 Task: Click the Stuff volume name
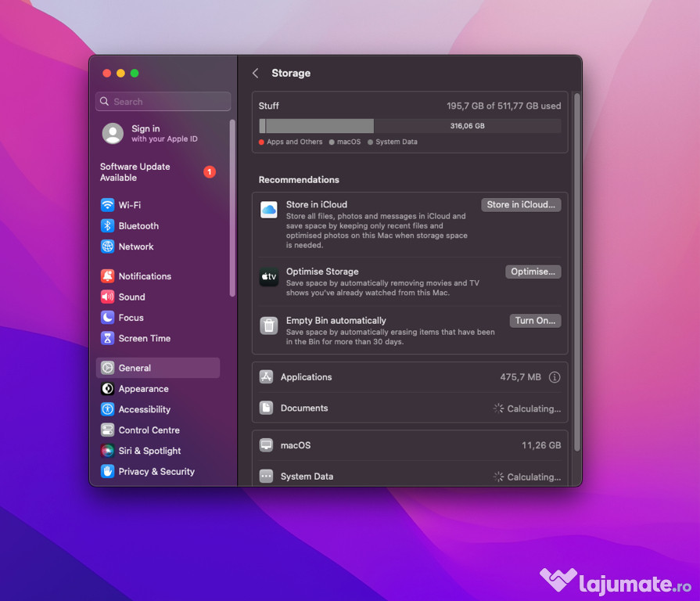click(269, 106)
